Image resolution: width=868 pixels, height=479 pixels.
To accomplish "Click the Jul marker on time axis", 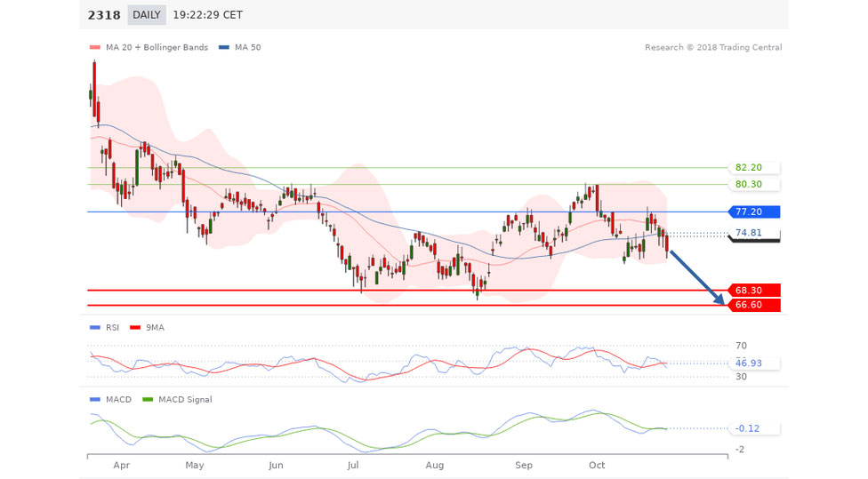I will coord(353,465).
